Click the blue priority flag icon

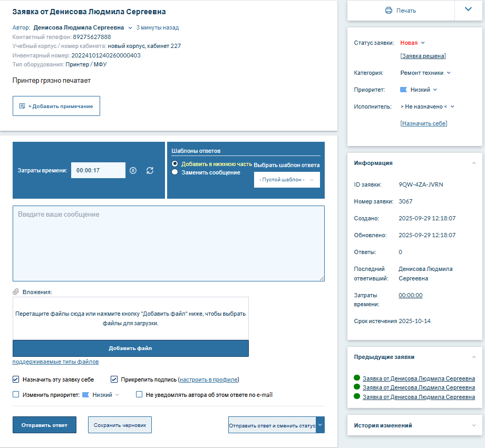pyautogui.click(x=404, y=90)
